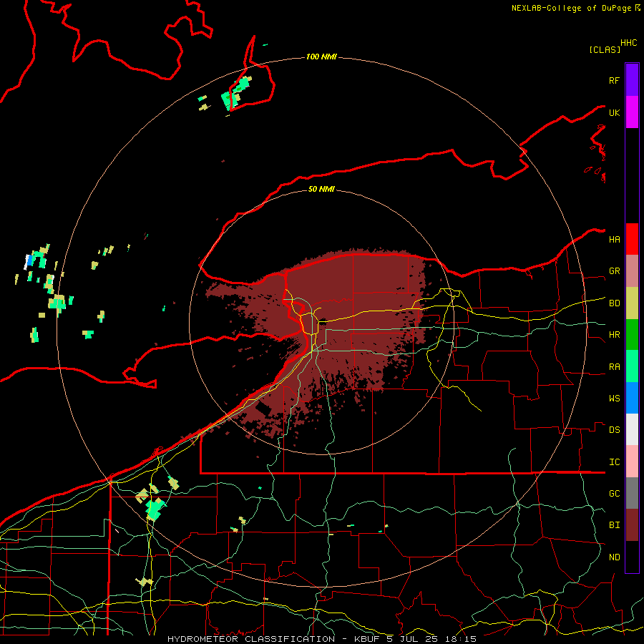Screen dimensions: 644x644
Task: Click the GC gray legend swatch
Action: pos(632,493)
